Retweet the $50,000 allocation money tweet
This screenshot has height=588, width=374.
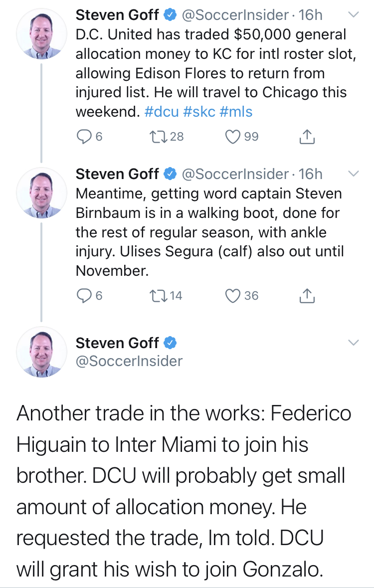coord(157,136)
